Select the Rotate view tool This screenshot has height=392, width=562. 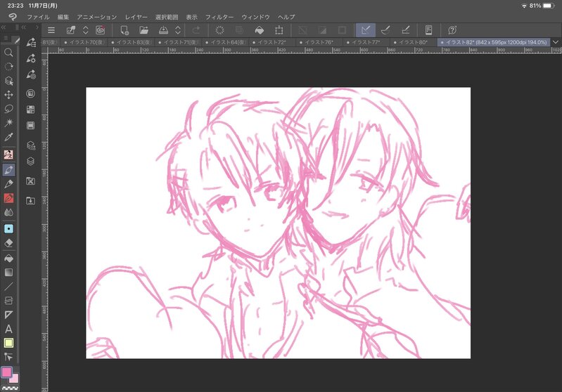pyautogui.click(x=8, y=67)
